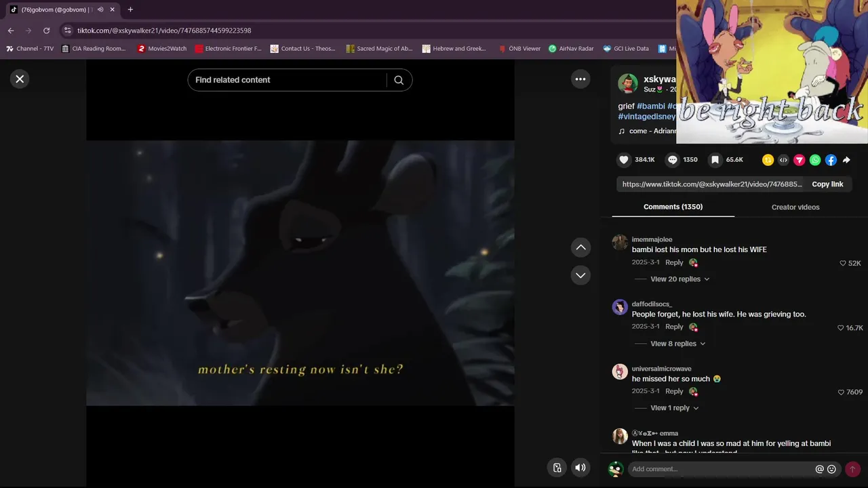The width and height of the screenshot is (868, 488).
Task: Open the emoji picker in comment box
Action: click(831, 469)
